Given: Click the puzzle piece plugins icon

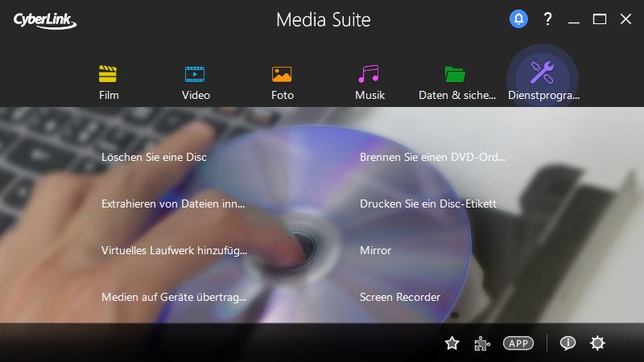Looking at the screenshot, I should pyautogui.click(x=481, y=343).
